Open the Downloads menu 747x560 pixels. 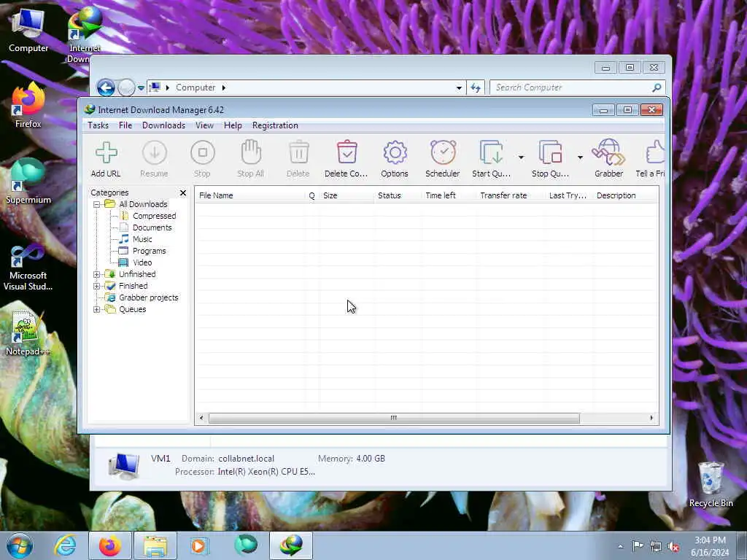click(163, 125)
